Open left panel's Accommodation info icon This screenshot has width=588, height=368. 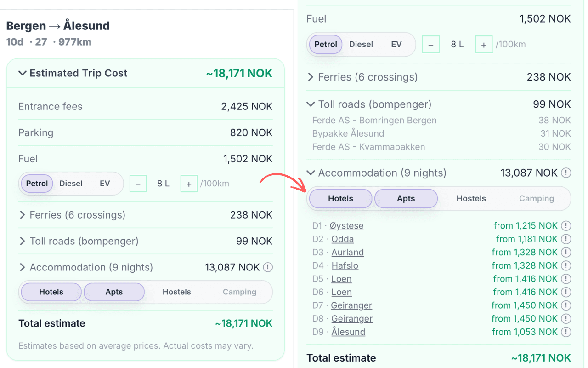[267, 267]
